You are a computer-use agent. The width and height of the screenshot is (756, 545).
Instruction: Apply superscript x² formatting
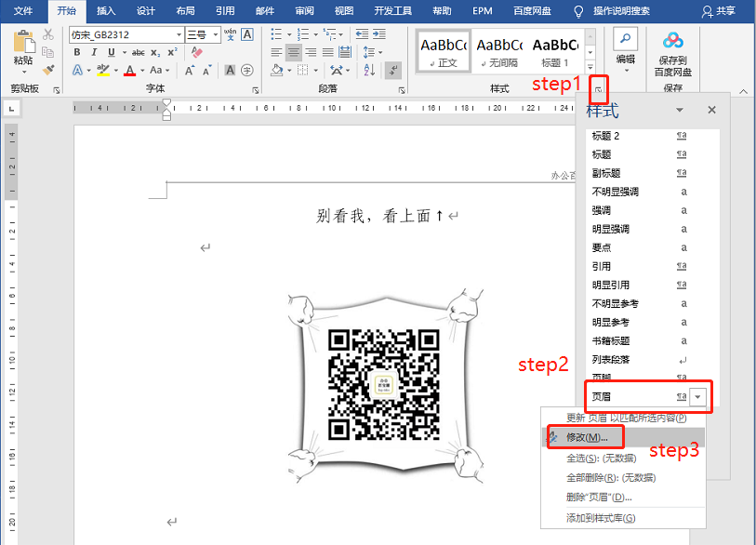tap(172, 53)
